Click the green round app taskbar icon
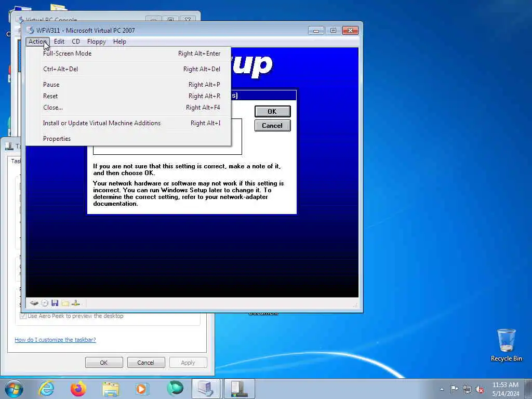 (x=175, y=389)
